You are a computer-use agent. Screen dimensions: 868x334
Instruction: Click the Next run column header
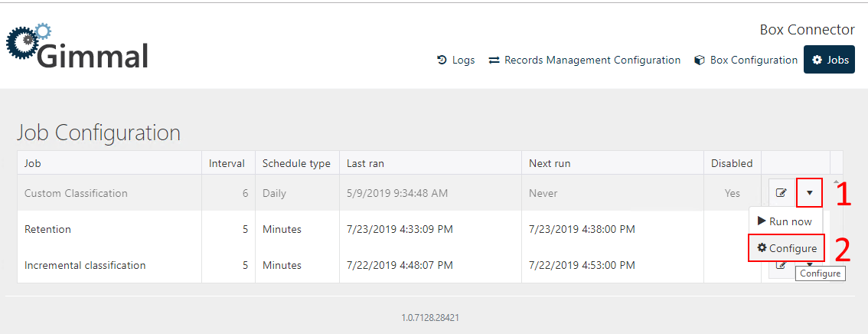click(550, 163)
